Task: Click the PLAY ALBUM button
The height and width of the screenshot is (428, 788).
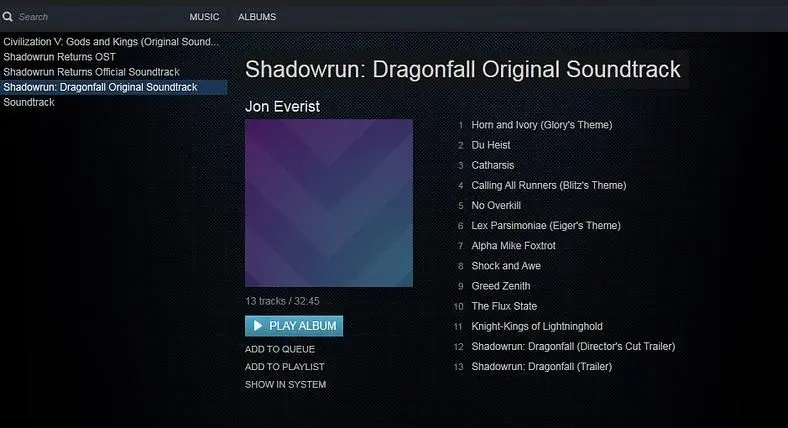Action: (x=294, y=326)
